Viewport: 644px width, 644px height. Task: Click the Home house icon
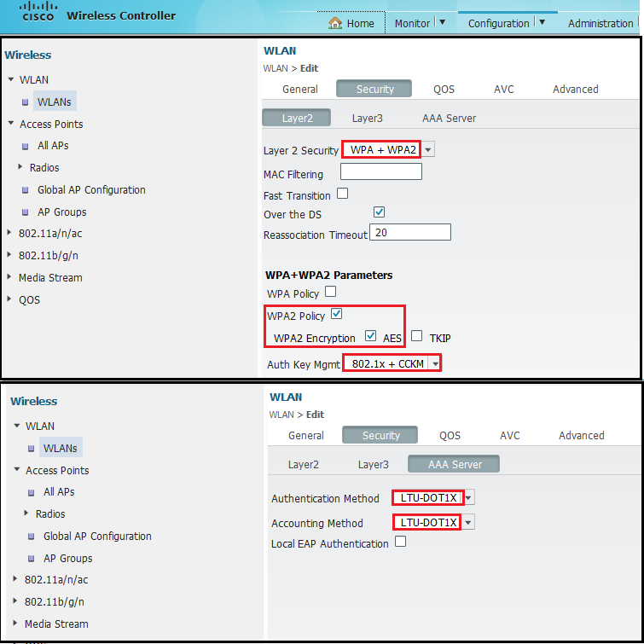(x=335, y=23)
